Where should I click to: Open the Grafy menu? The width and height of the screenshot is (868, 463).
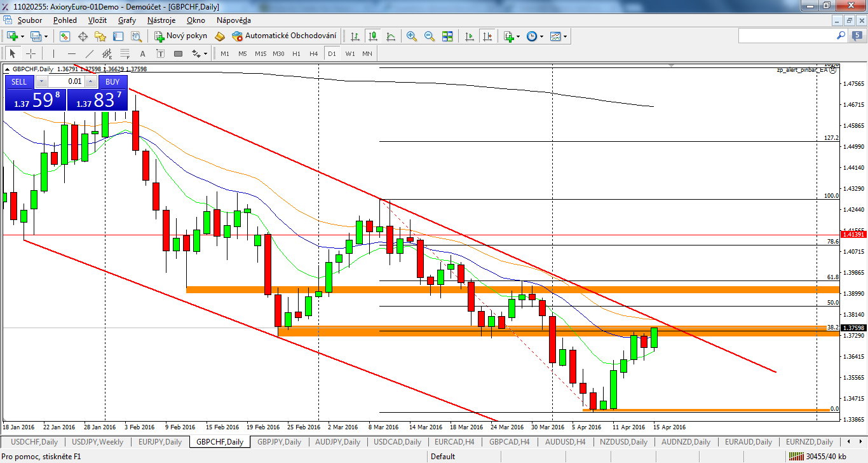coord(127,20)
